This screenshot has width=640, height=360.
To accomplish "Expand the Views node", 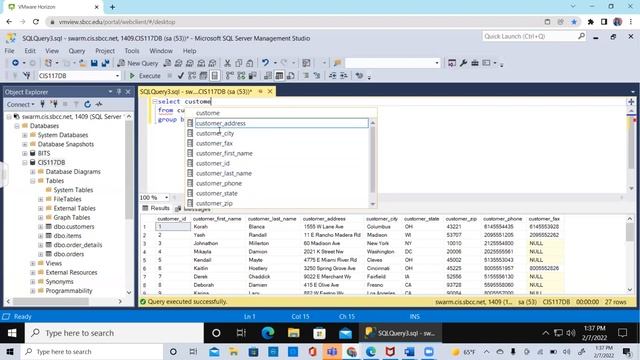I will point(33,263).
